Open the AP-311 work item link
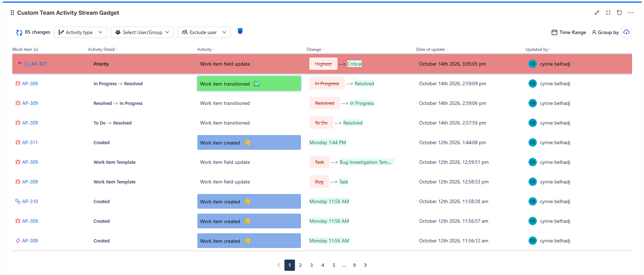The width and height of the screenshot is (644, 275). (30, 142)
